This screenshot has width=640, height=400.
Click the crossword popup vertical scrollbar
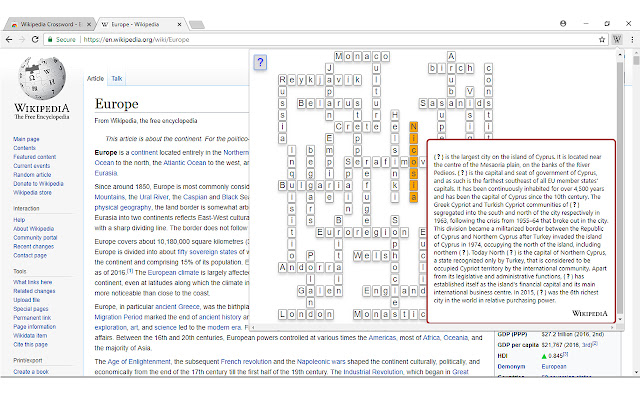tap(620, 186)
